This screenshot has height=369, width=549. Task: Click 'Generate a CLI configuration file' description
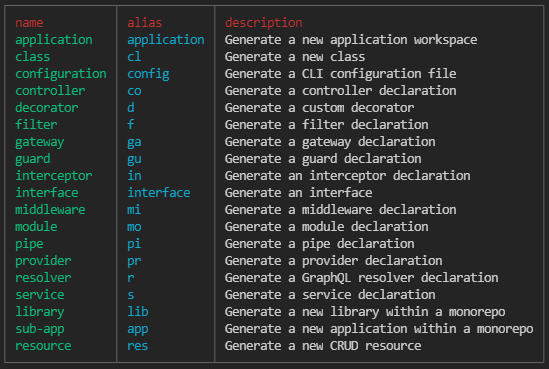(340, 74)
